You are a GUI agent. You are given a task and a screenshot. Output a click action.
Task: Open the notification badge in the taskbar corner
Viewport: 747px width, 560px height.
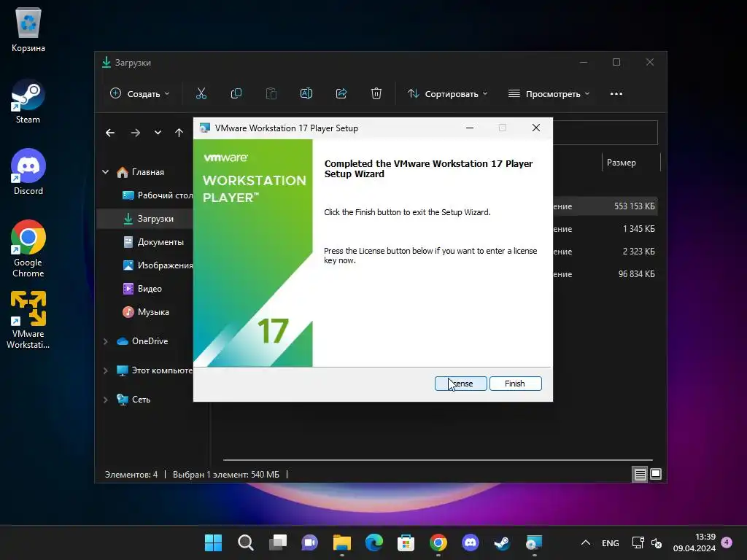tap(727, 542)
